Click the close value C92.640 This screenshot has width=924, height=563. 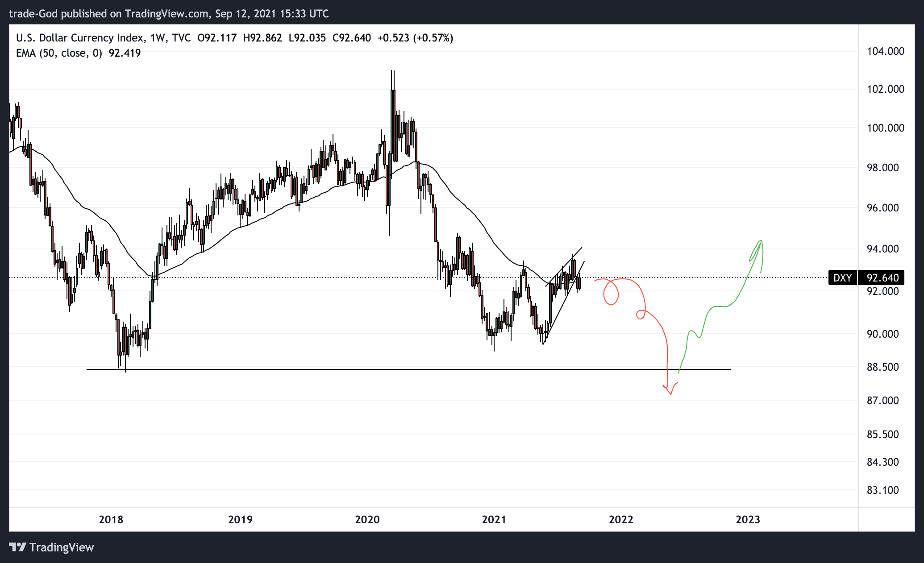(352, 38)
